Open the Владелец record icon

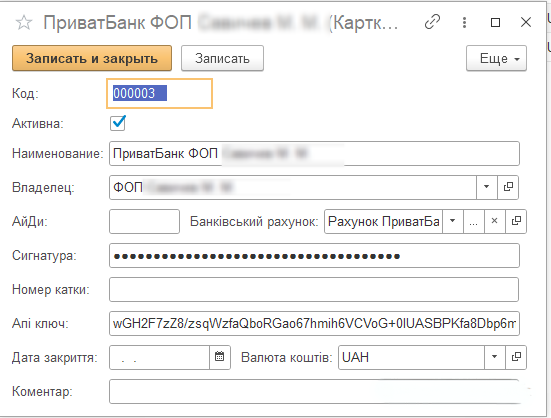click(508, 188)
